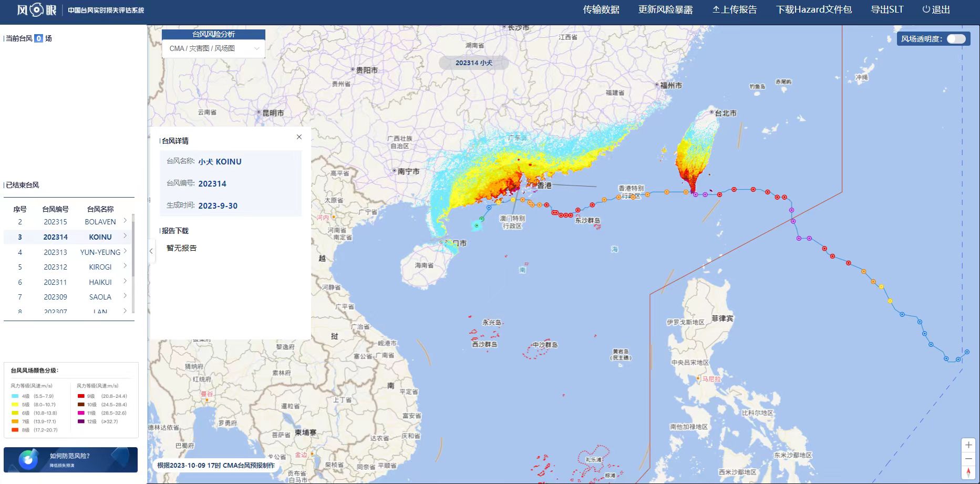980x484 pixels.
Task: Click the 当前台风 count badge 0
Action: coord(38,38)
